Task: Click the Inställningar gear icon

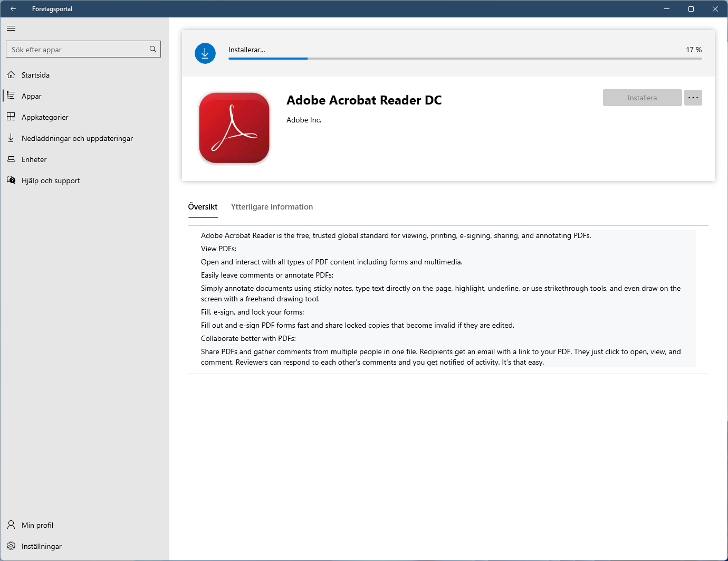Action: [11, 546]
